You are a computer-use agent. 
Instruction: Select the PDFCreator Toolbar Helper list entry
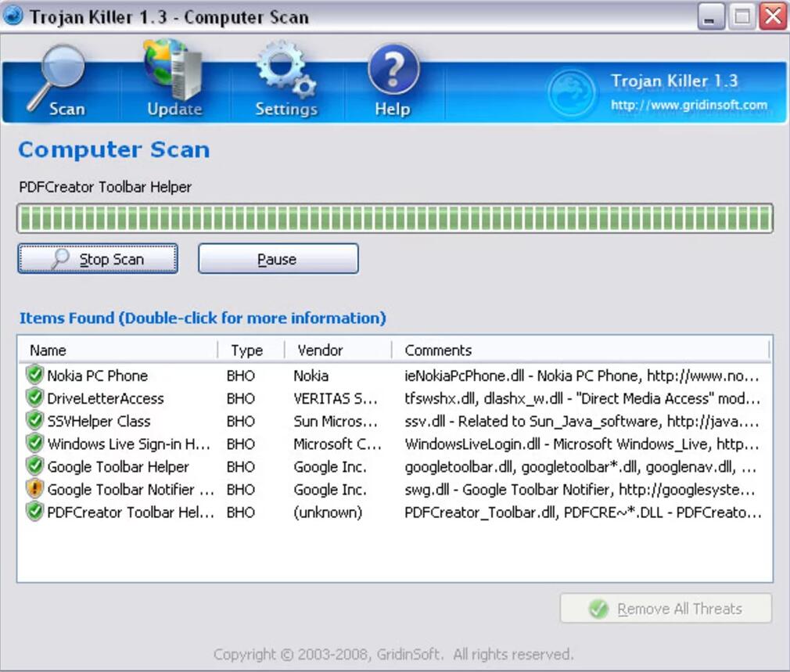click(x=131, y=512)
